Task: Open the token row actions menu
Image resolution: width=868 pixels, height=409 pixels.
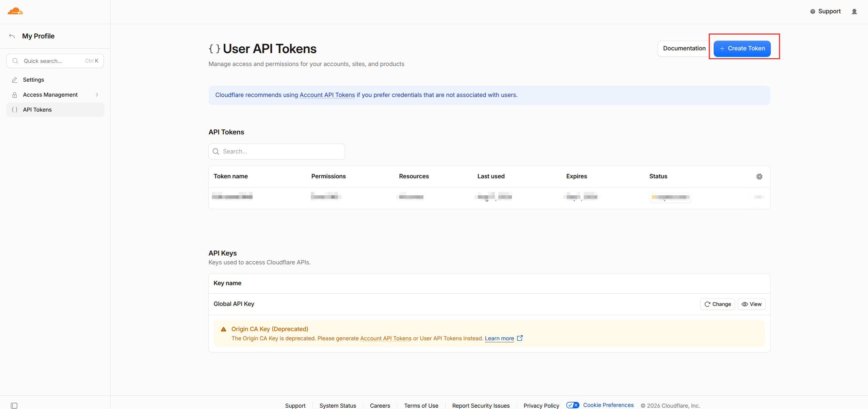Action: pos(759,197)
